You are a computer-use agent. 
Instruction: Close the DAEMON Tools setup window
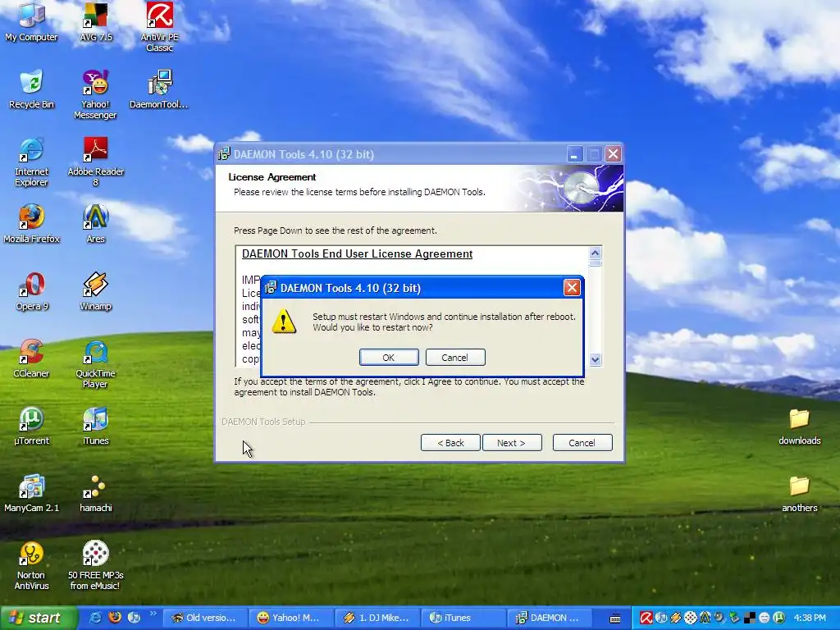[x=614, y=154]
